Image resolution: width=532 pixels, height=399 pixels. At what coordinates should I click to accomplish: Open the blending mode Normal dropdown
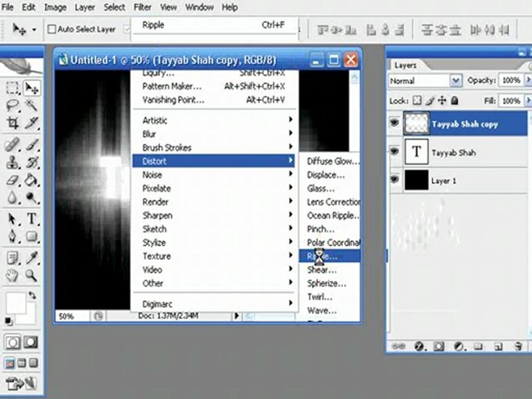click(x=456, y=81)
